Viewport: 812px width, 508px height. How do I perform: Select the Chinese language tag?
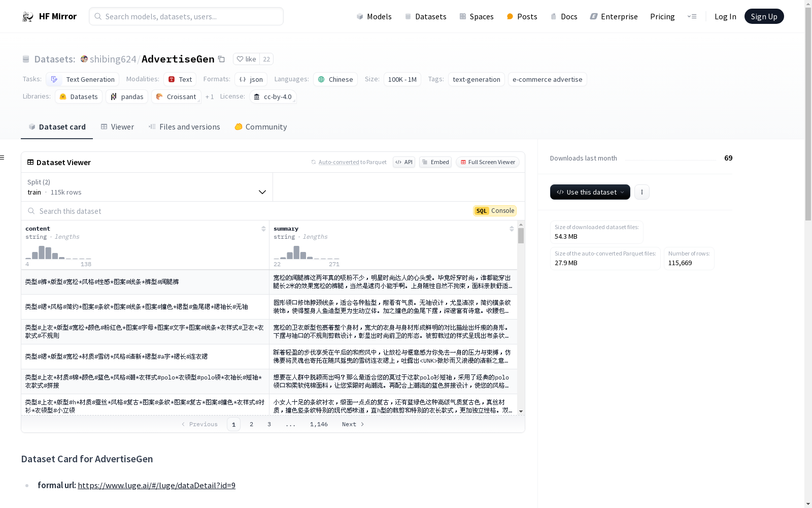pos(335,79)
